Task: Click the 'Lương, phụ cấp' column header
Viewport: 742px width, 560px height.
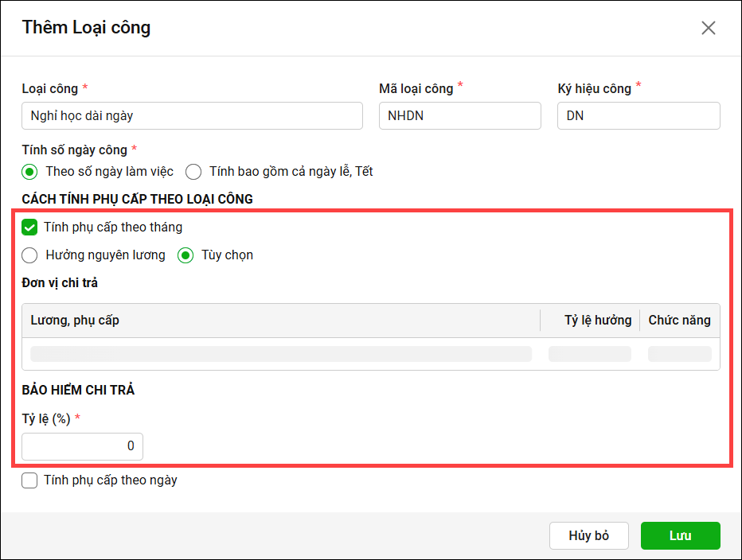Action: [x=76, y=321]
